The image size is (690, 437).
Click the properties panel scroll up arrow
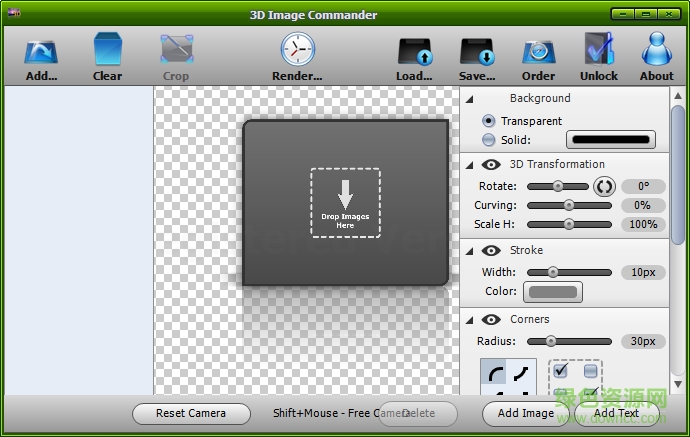pyautogui.click(x=678, y=95)
